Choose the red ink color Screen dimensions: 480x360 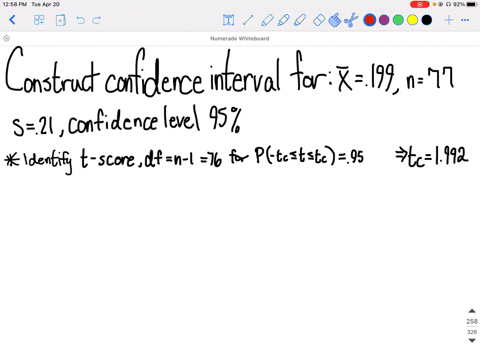(370, 20)
